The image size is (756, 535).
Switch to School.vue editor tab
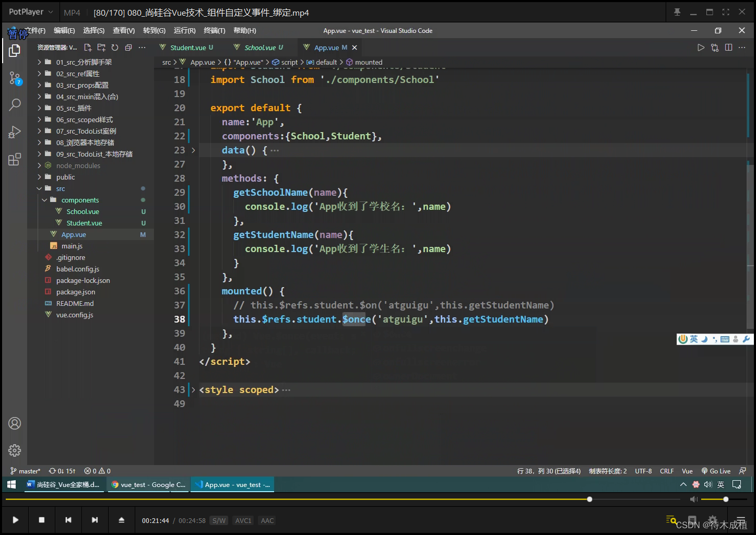click(259, 47)
